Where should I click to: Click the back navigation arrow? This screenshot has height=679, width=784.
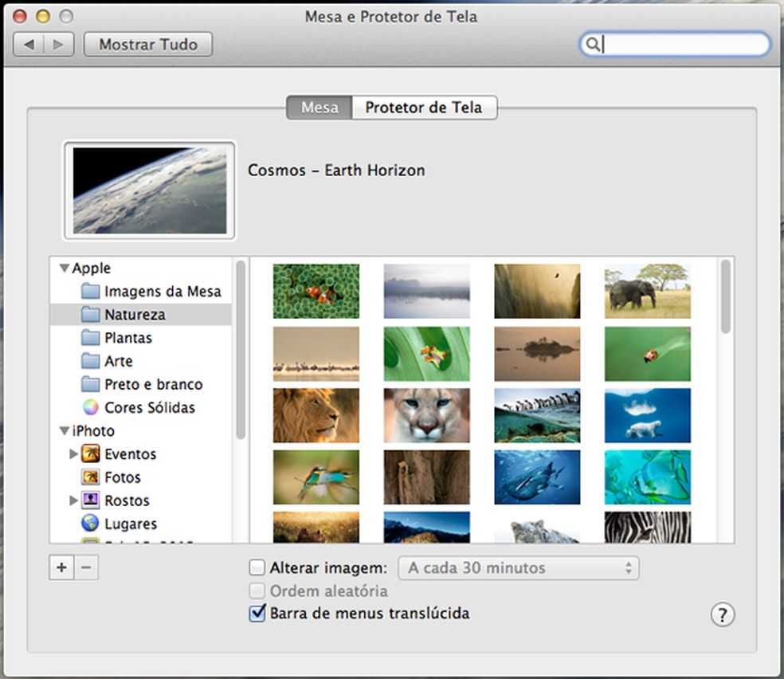29,45
